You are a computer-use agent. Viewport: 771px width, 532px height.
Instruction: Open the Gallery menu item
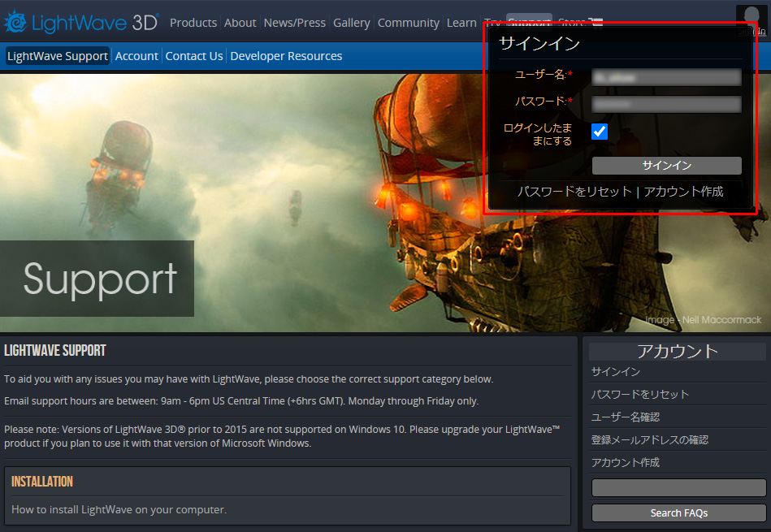(x=351, y=23)
